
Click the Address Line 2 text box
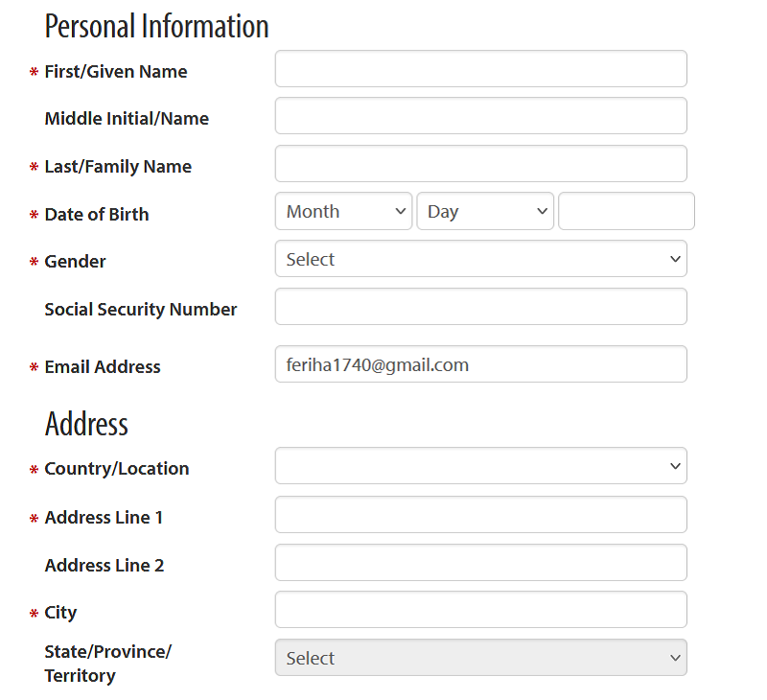pyautogui.click(x=481, y=563)
